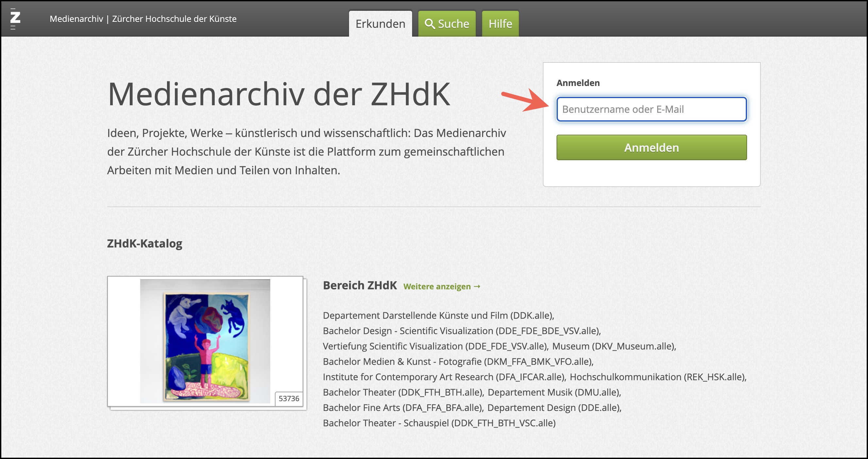Viewport: 868px width, 459px height.
Task: Open Vertiefung Scientific Visualization link
Action: point(435,346)
